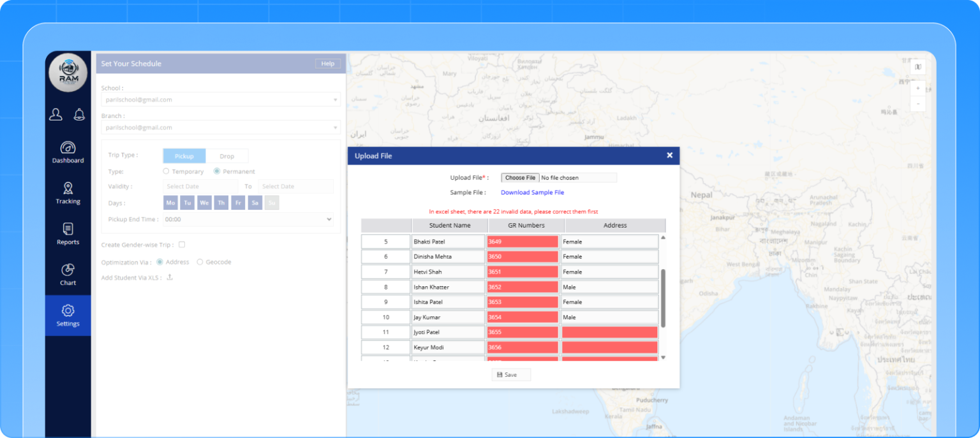Switch trip type to Drop tab

(227, 156)
